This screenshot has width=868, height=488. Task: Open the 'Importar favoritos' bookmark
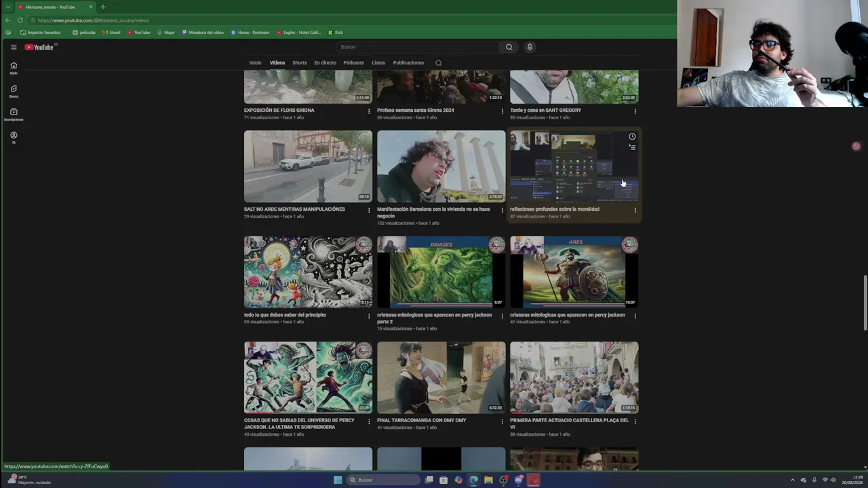(x=40, y=33)
